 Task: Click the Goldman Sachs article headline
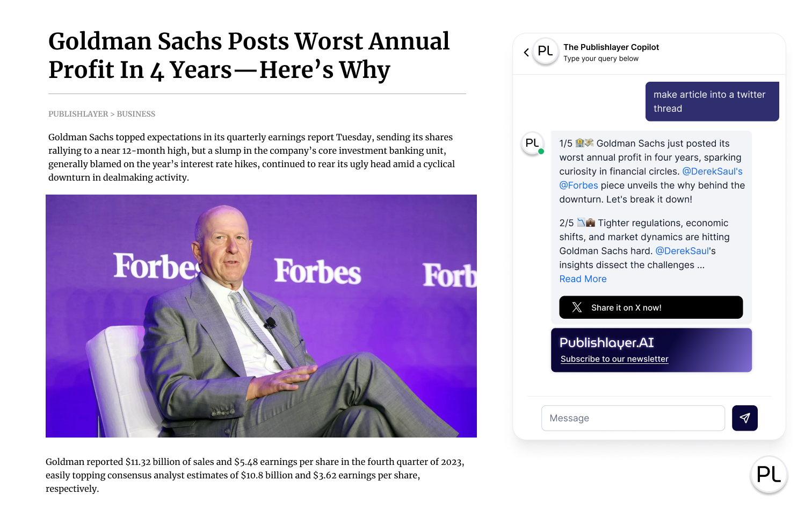[x=249, y=56]
